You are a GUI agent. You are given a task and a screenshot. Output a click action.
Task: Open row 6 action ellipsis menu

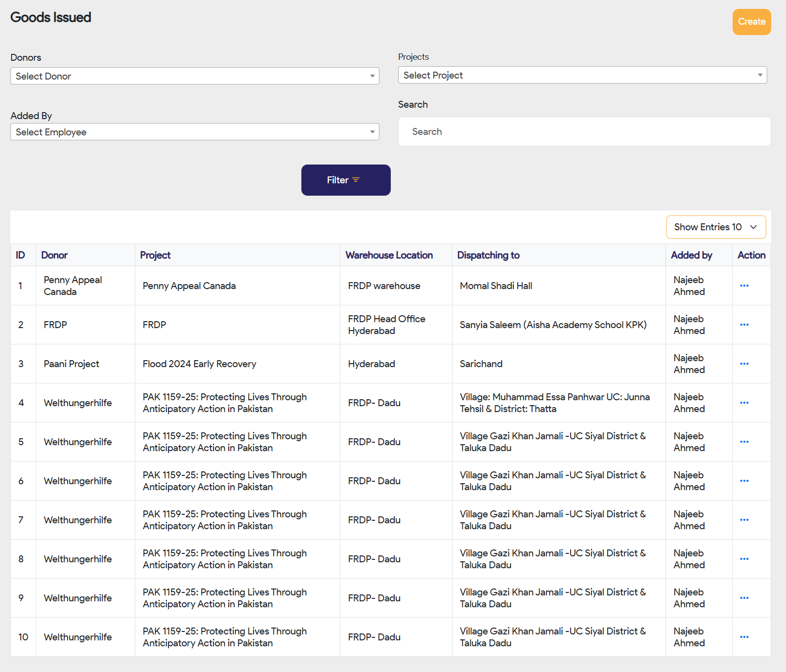[x=744, y=481]
